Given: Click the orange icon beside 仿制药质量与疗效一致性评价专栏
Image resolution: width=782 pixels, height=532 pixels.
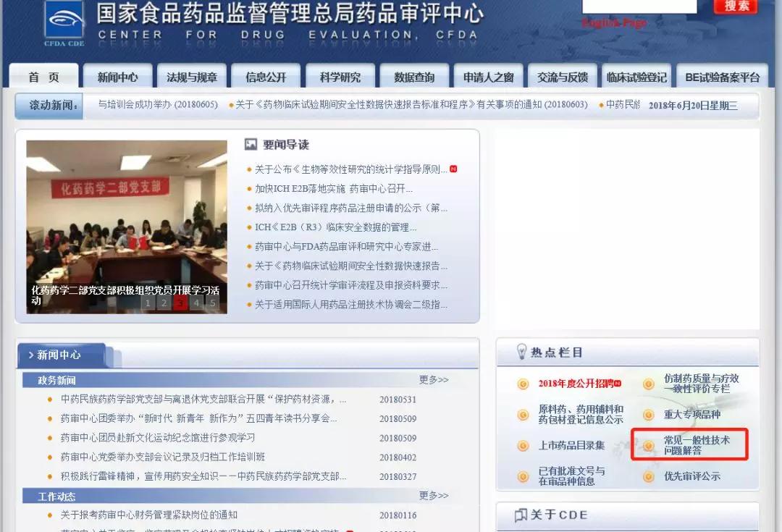Looking at the screenshot, I should (x=648, y=384).
